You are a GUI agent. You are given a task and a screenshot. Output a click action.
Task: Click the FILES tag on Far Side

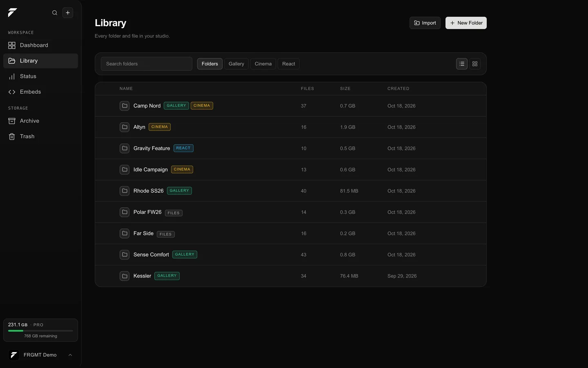[x=166, y=234]
